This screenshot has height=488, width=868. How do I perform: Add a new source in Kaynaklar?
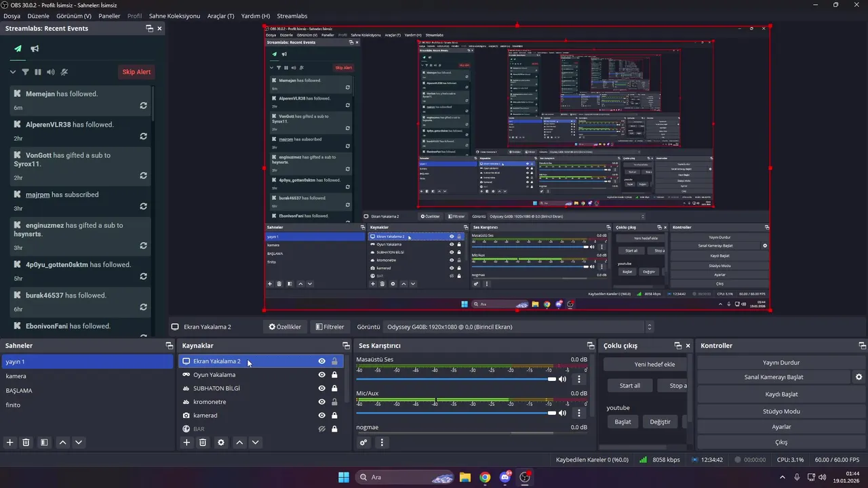tap(186, 443)
